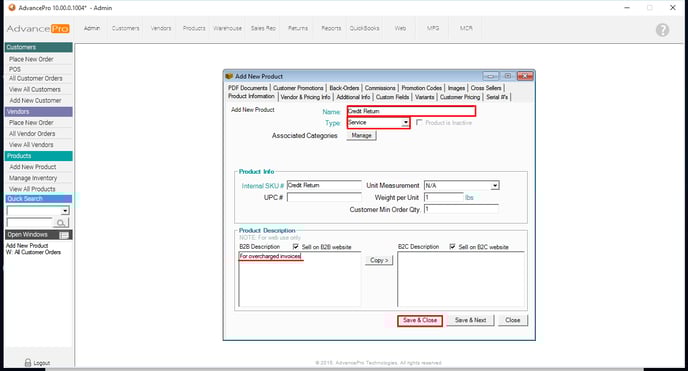688x371 pixels.
Task: Click the Open Windows list icon
Action: coord(64,235)
